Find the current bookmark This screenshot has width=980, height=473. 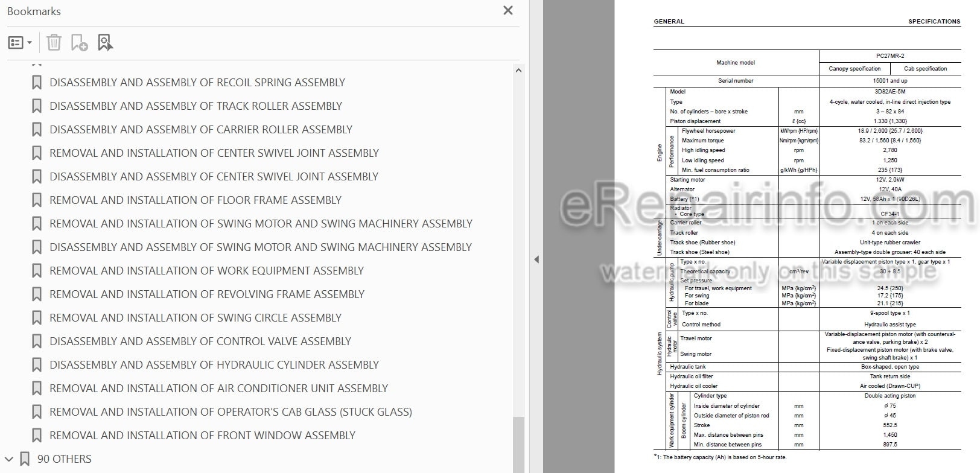point(106,43)
